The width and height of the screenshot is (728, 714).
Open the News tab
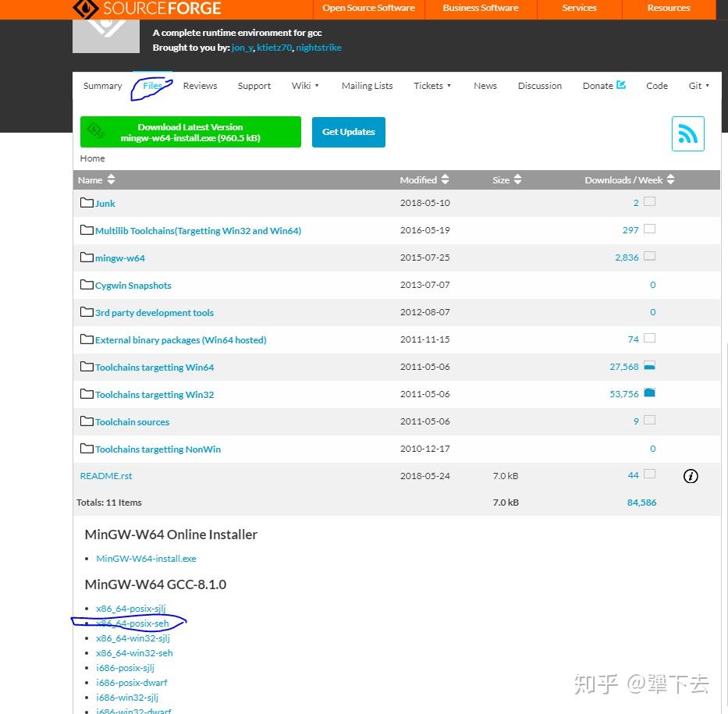[485, 86]
